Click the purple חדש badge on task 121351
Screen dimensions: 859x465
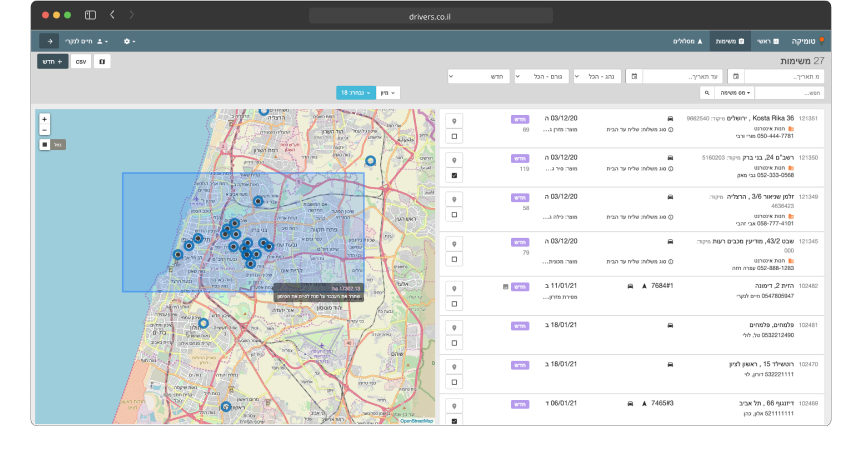520,119
